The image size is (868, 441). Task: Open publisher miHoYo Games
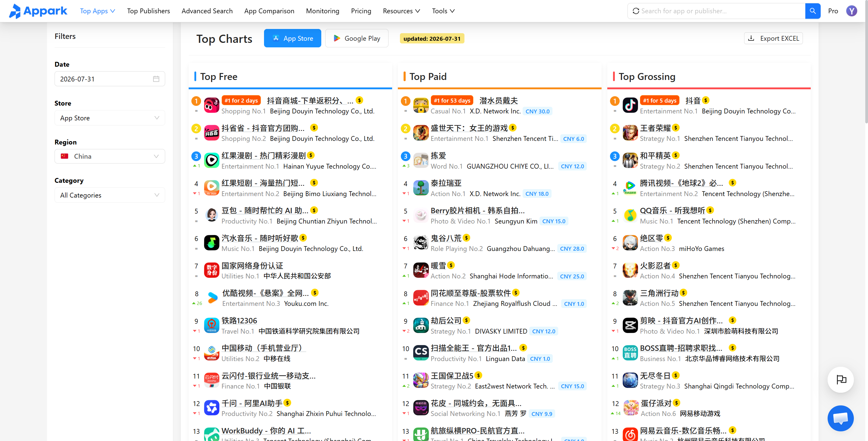[x=701, y=249]
